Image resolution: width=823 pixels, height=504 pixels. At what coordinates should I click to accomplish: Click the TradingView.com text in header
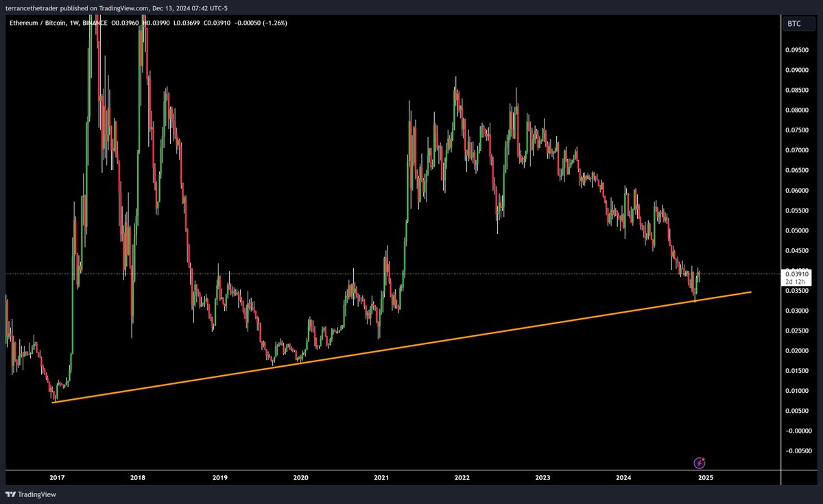[x=123, y=8]
